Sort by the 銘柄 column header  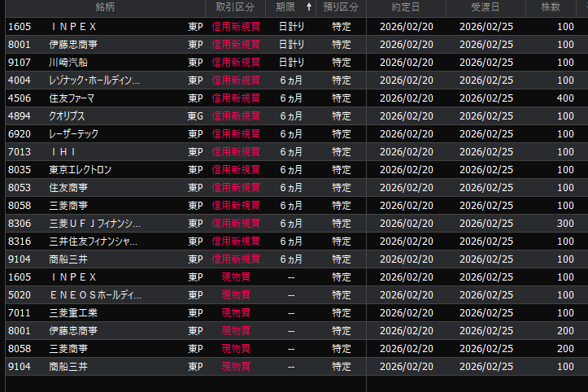[103, 7]
